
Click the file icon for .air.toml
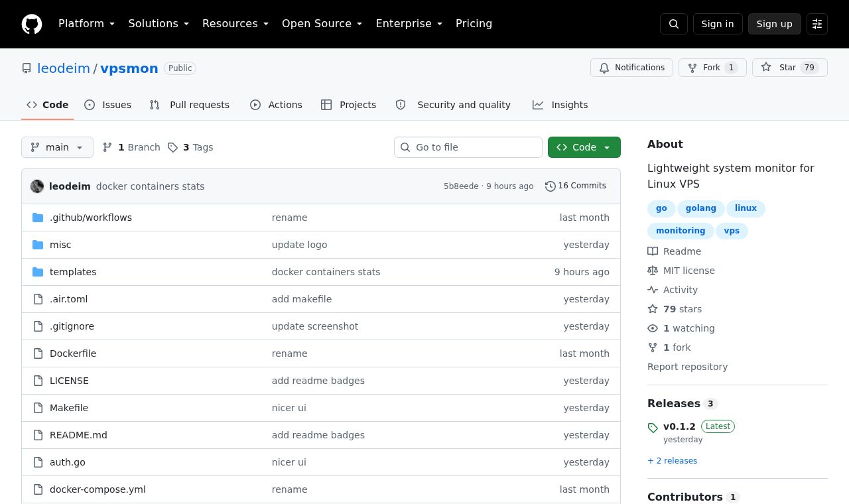pyautogui.click(x=38, y=299)
